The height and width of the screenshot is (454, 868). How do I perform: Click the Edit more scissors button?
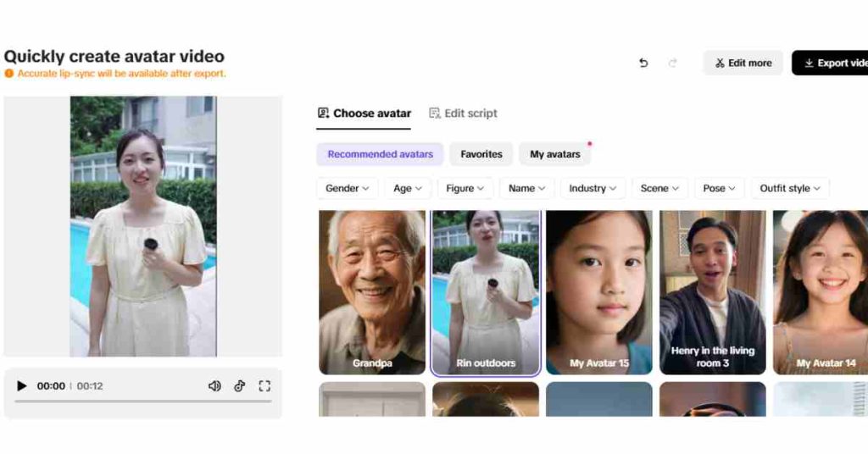[x=743, y=63]
